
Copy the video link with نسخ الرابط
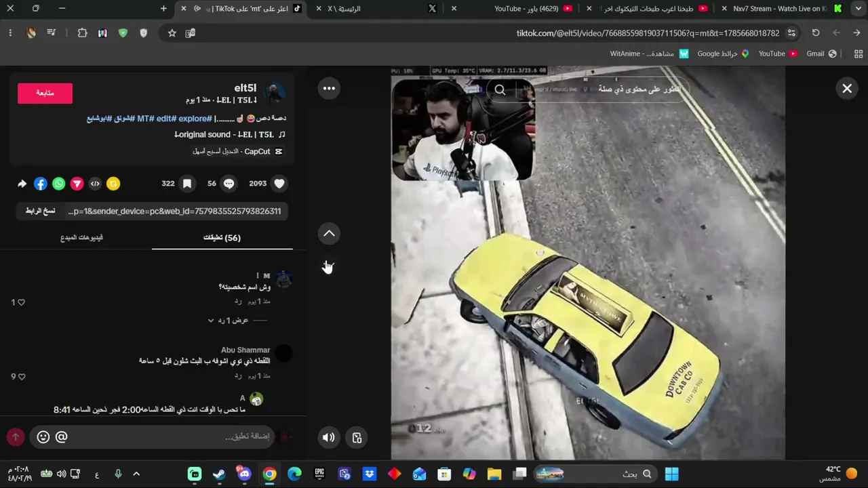[x=41, y=211]
